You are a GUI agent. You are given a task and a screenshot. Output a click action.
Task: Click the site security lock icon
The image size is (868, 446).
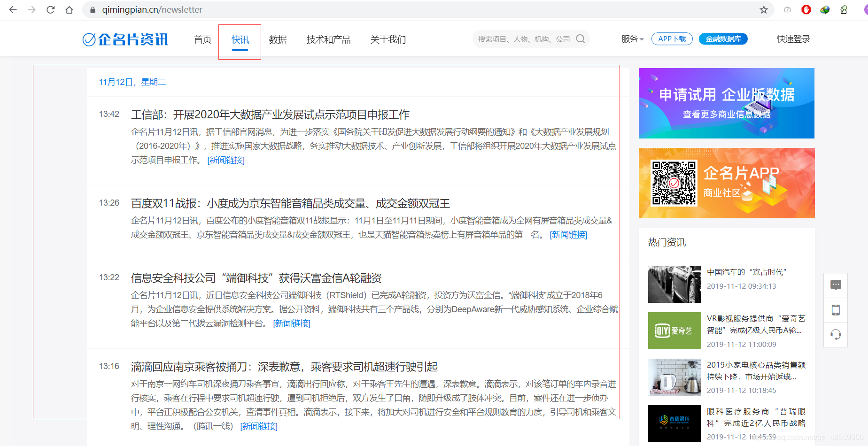pyautogui.click(x=92, y=9)
